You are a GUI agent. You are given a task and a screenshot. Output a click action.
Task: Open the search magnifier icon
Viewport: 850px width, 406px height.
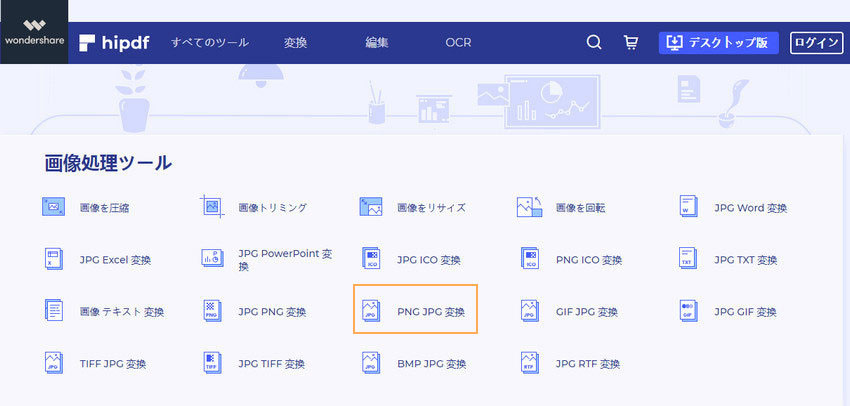(x=594, y=43)
